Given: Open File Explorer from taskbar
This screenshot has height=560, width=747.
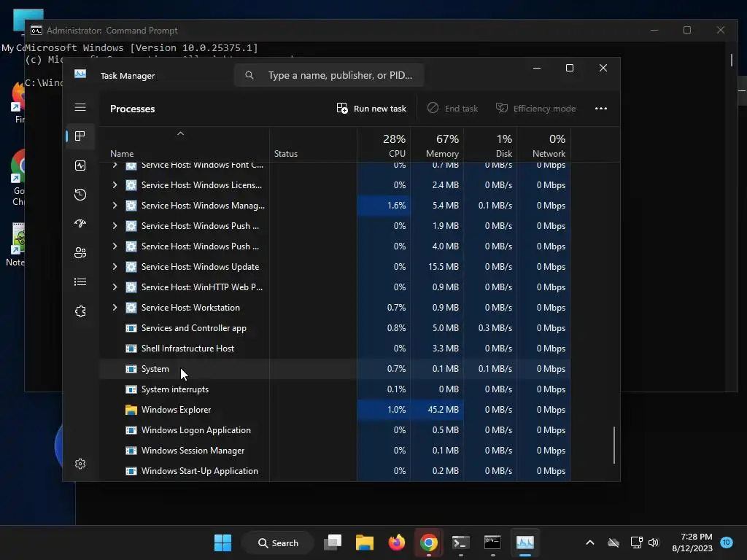Looking at the screenshot, I should point(365,542).
